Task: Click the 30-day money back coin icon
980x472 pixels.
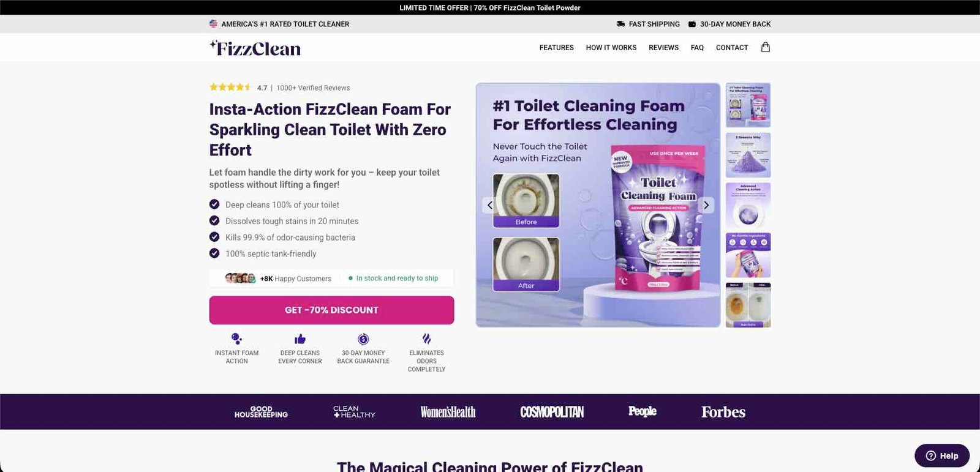Action: point(363,339)
